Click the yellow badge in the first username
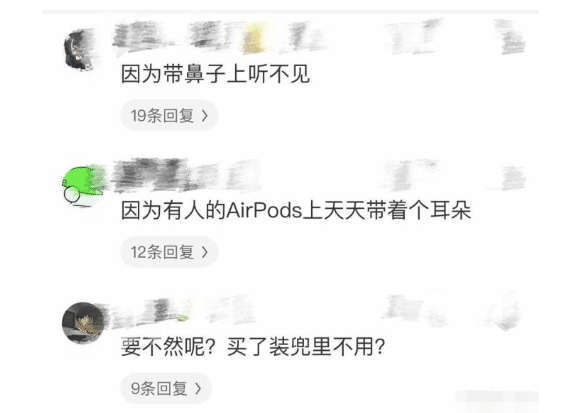This screenshot has width=562, height=413. coord(254,39)
